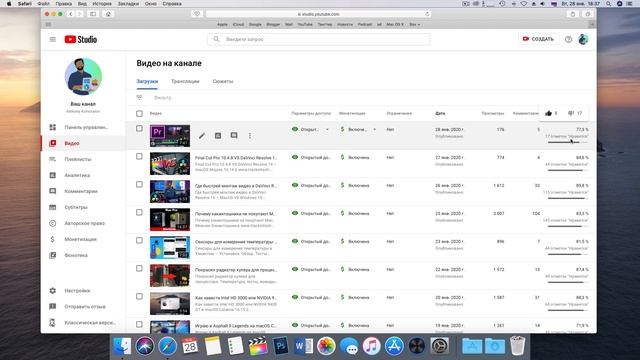Switch to the Сюжеты tab
640x360 pixels.
pos(223,81)
